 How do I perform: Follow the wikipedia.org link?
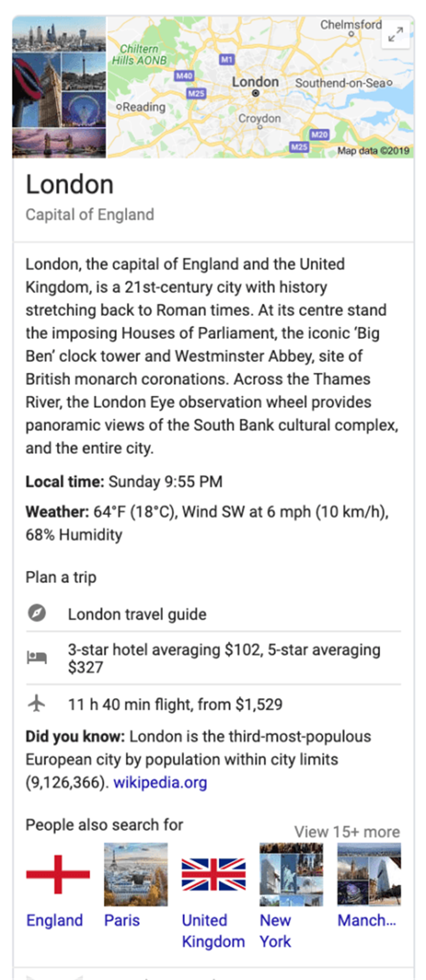[160, 783]
